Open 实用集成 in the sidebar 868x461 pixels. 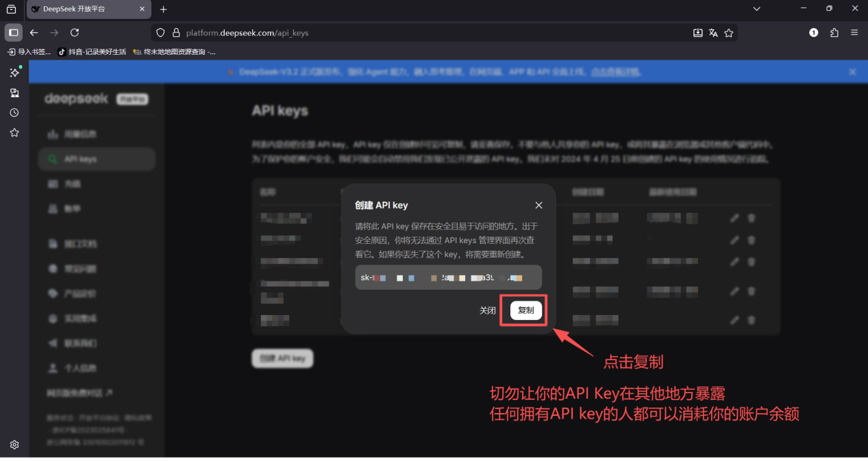[97, 319]
